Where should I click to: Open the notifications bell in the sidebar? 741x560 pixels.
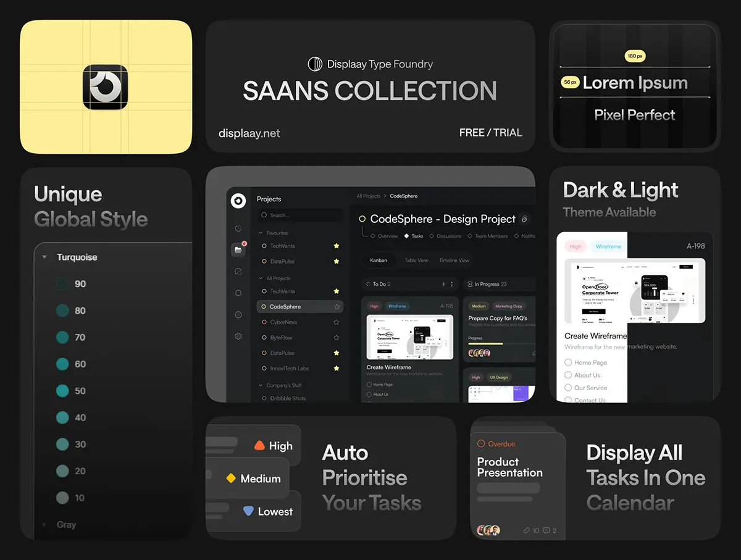coord(238,293)
